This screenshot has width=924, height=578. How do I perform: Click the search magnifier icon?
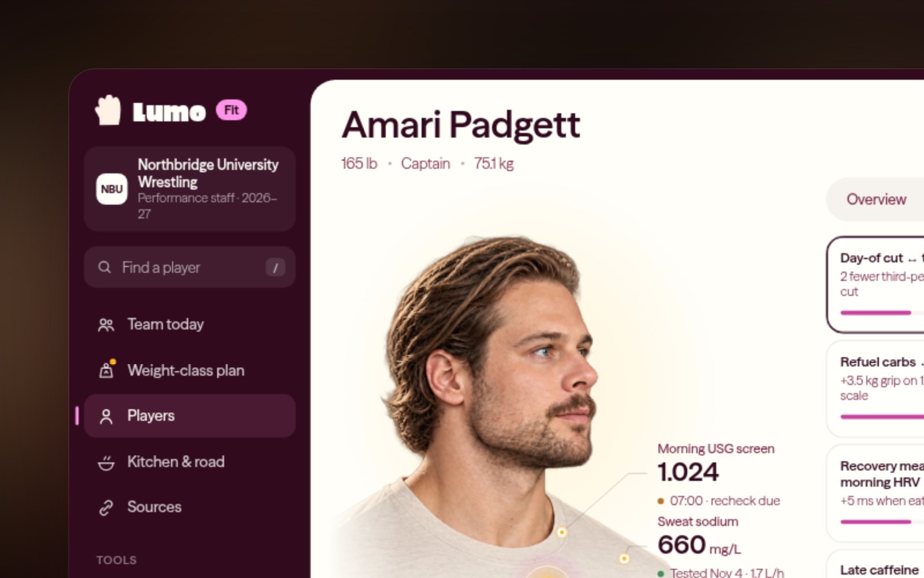(105, 267)
